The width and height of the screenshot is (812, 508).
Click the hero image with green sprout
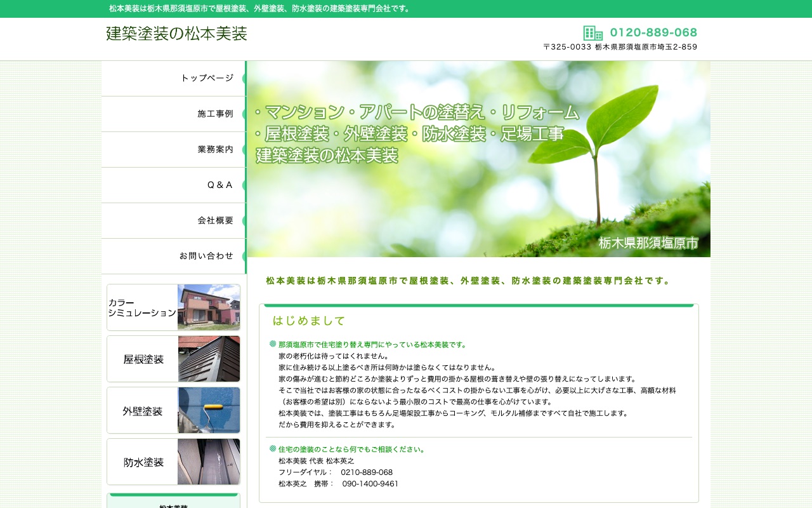click(x=479, y=159)
